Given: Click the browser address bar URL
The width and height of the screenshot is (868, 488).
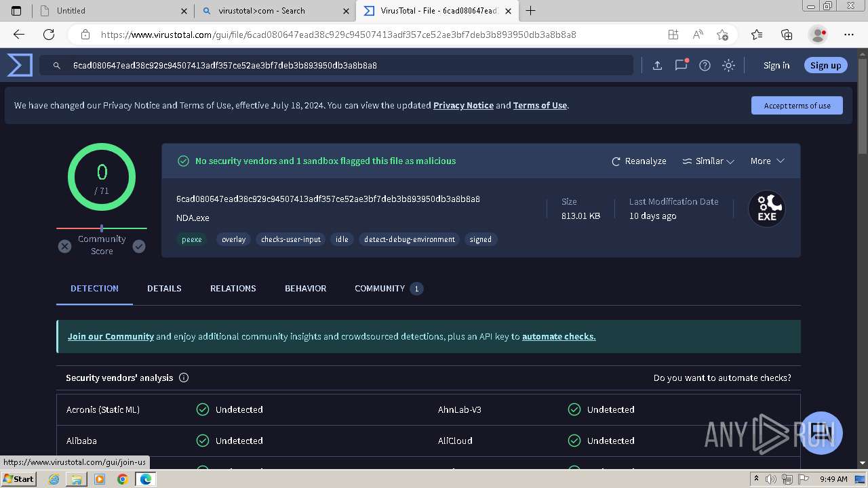Looking at the screenshot, I should click(338, 35).
